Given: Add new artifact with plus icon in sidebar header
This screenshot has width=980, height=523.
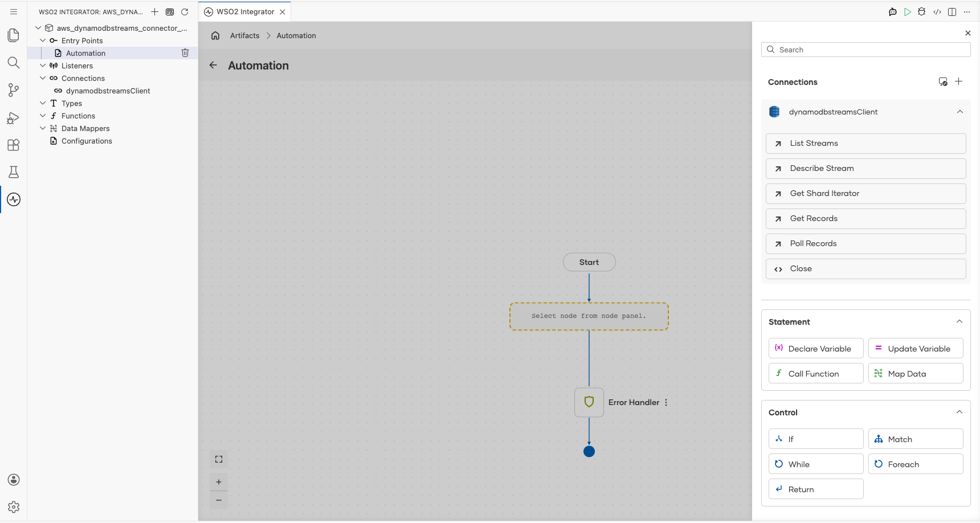Looking at the screenshot, I should [x=154, y=12].
